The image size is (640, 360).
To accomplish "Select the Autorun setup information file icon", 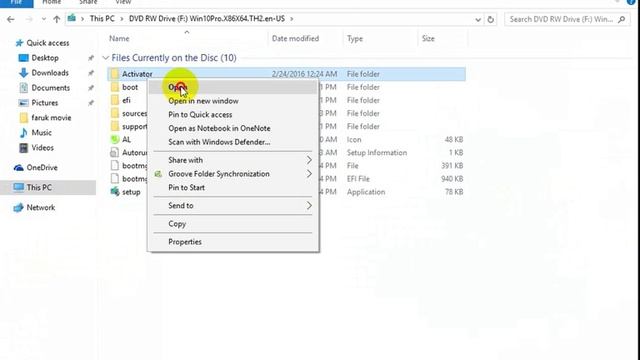I will (115, 152).
